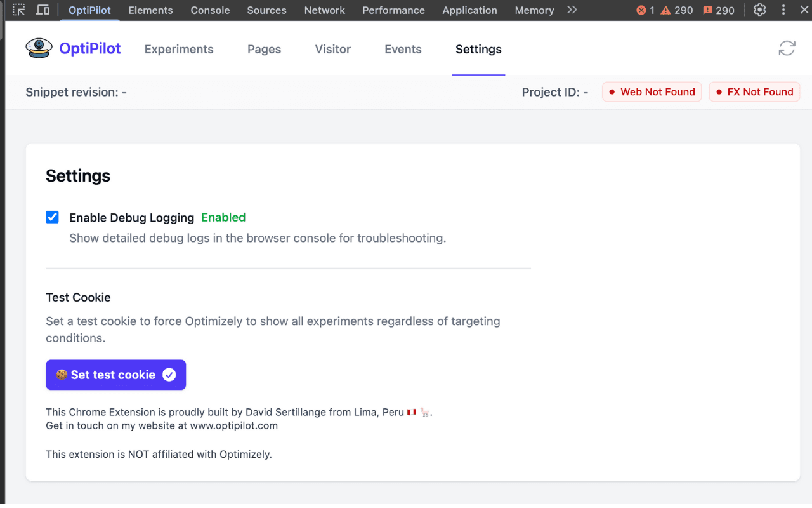Go to the Visitor section

pos(333,49)
